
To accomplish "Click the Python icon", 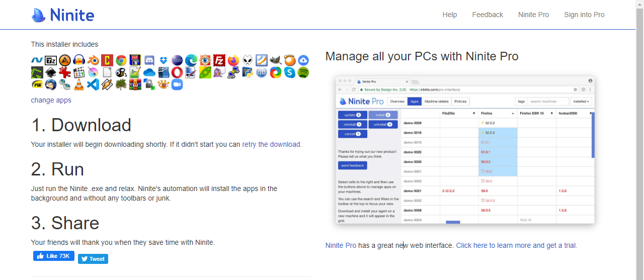I will tap(248, 72).
